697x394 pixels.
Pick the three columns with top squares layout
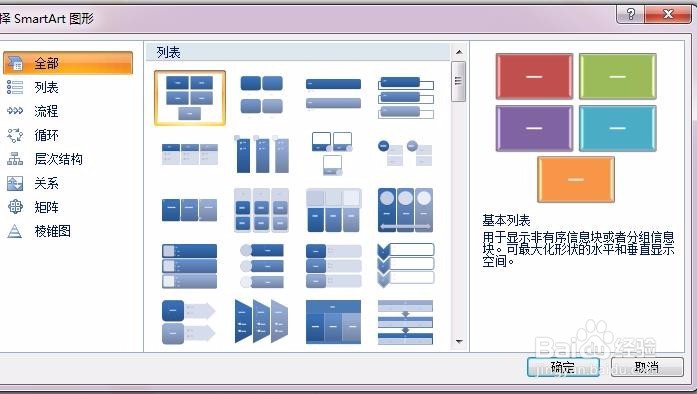coord(333,210)
